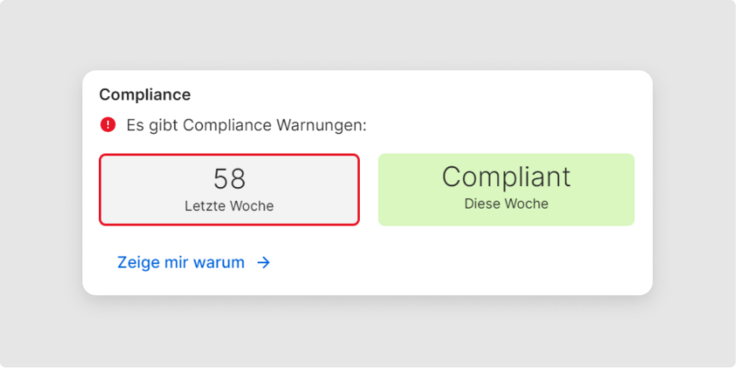Click the red exclamation warning icon
Image resolution: width=736 pixels, height=368 pixels.
point(108,125)
